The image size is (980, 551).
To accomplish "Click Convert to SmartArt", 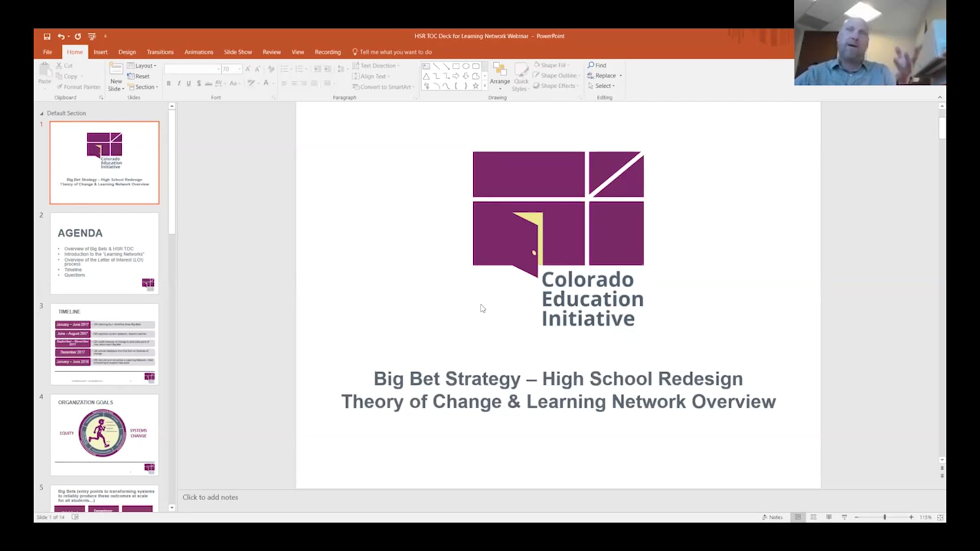I will click(x=383, y=87).
